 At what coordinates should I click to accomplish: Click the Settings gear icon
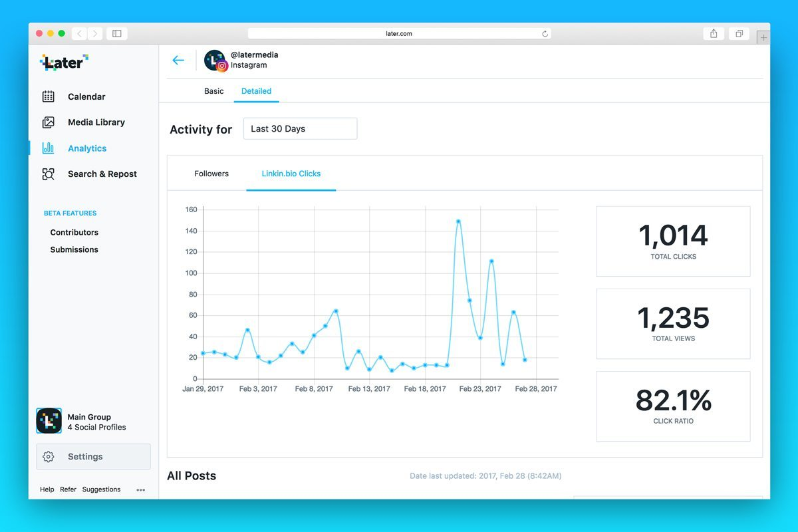point(48,457)
